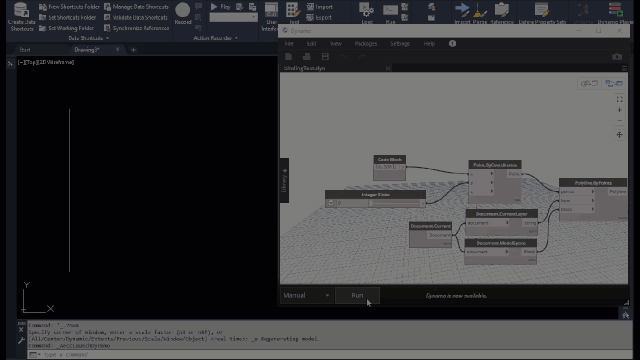
Task: Open the Packages menu in Dynamo
Action: pyautogui.click(x=366, y=44)
